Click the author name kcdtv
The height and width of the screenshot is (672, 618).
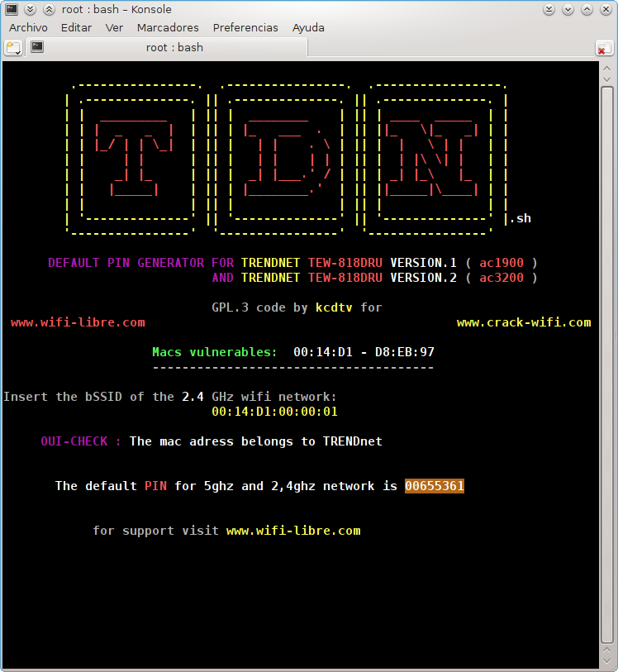point(334,307)
